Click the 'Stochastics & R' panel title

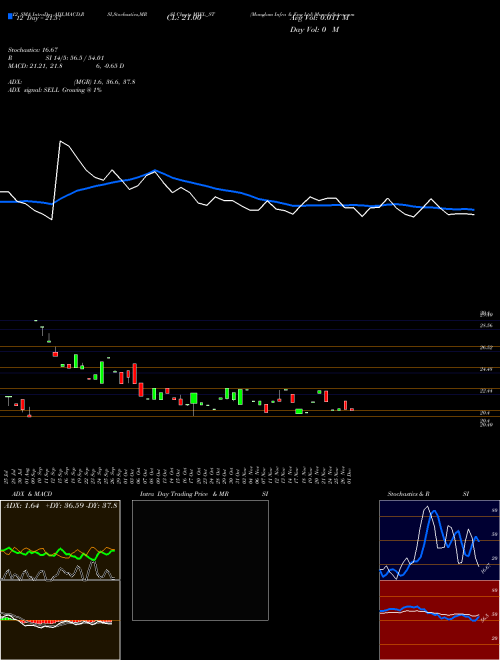click(409, 494)
